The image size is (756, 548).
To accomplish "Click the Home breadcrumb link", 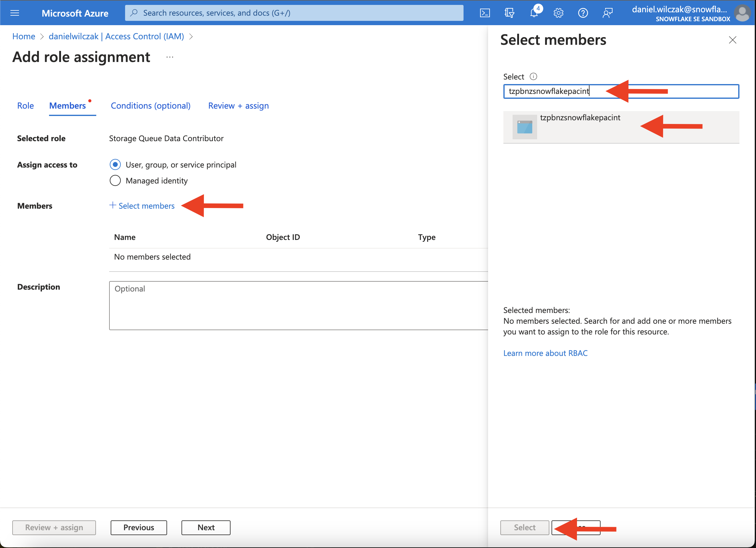I will 24,36.
